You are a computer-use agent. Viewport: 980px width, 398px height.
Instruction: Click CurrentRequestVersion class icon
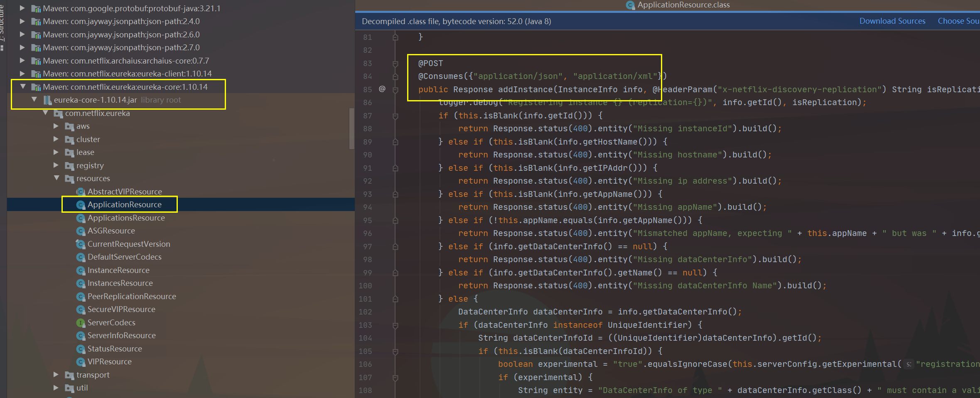pos(81,244)
